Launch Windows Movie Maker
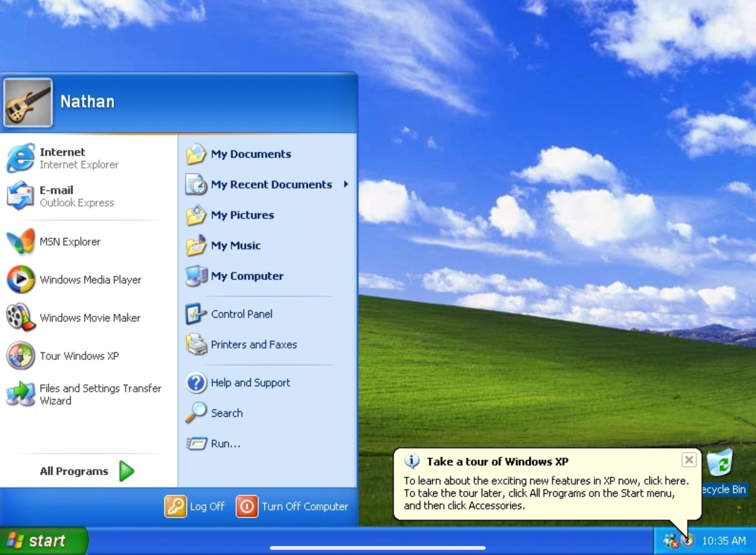This screenshot has width=756, height=555. click(90, 318)
